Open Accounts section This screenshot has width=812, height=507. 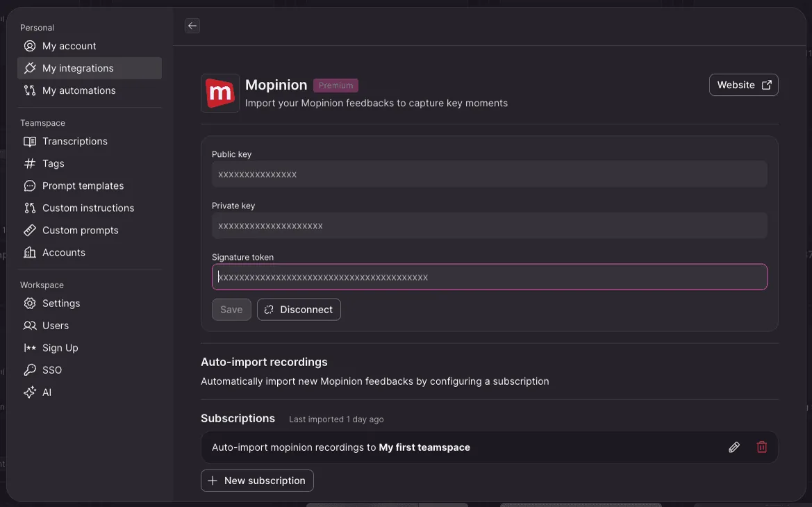tap(89, 253)
